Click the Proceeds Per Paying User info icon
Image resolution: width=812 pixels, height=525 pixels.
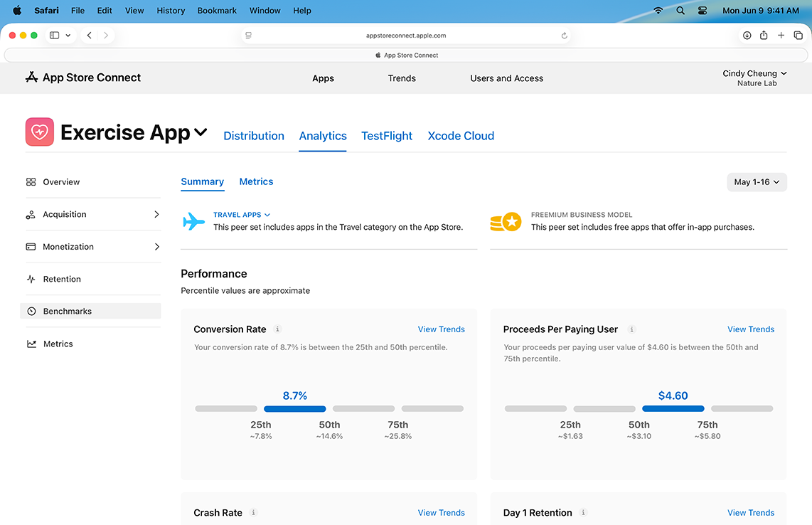point(631,329)
